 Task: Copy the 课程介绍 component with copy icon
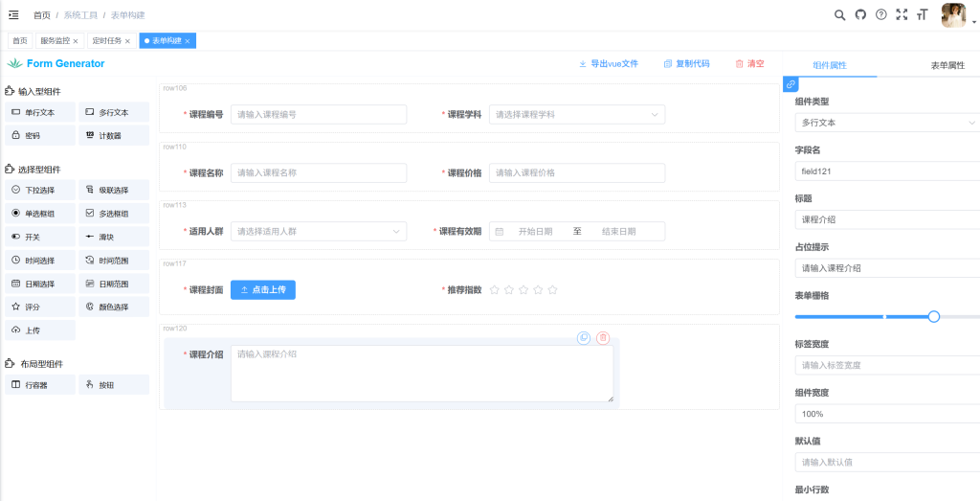(x=584, y=338)
